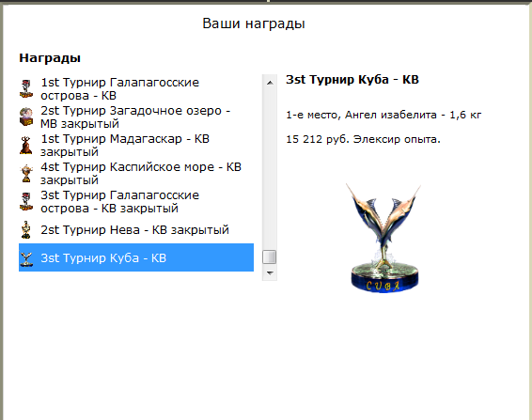This screenshot has height=420, width=532.
Task: Click the detail heading 3st Турнир Куба - КВ
Action: tap(352, 79)
